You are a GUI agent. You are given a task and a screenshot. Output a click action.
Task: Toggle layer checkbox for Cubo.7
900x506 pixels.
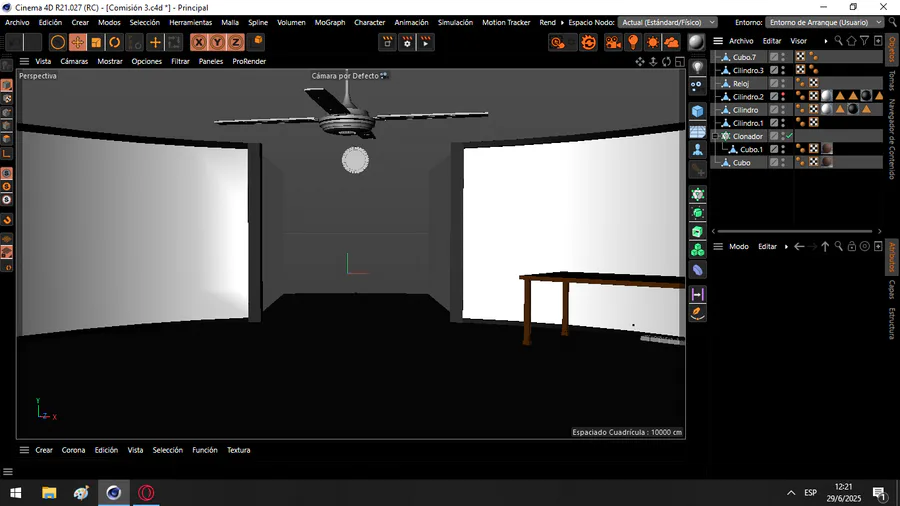click(774, 57)
